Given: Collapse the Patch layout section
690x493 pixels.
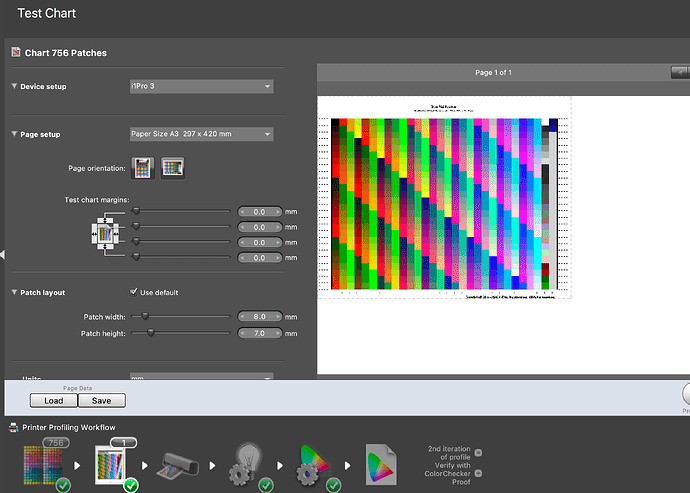Looking at the screenshot, I should pyautogui.click(x=15, y=292).
